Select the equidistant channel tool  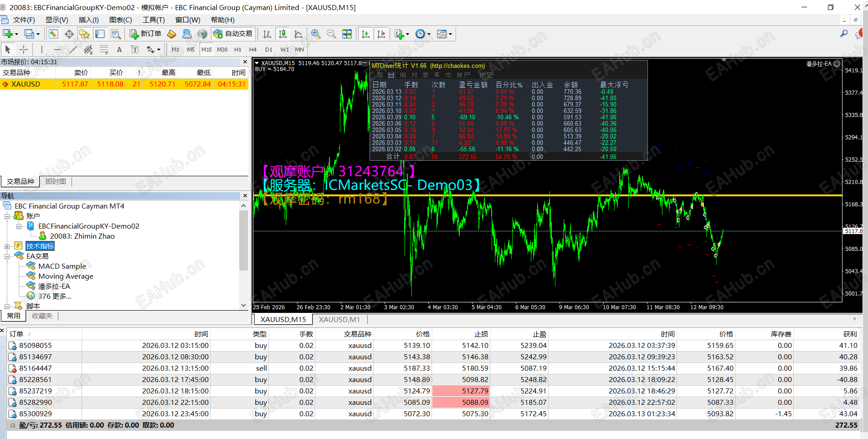pos(88,49)
